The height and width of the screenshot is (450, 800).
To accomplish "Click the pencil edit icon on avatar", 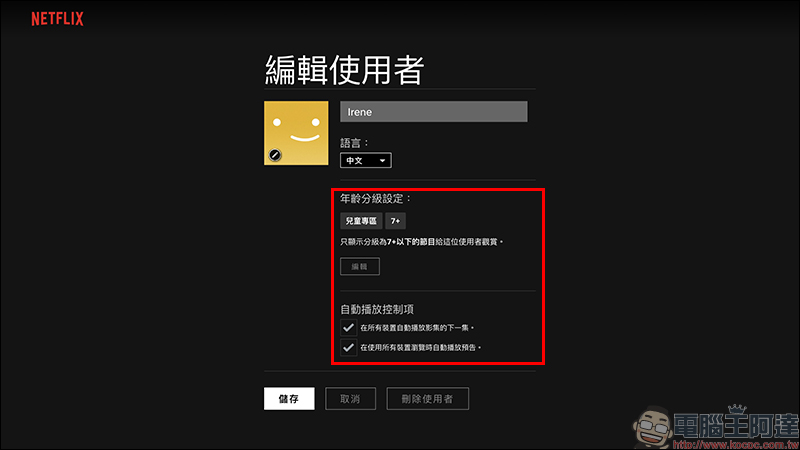I will pyautogui.click(x=275, y=155).
